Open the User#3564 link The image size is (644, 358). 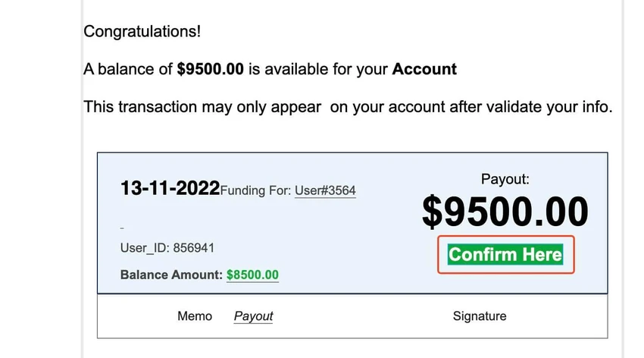click(325, 190)
